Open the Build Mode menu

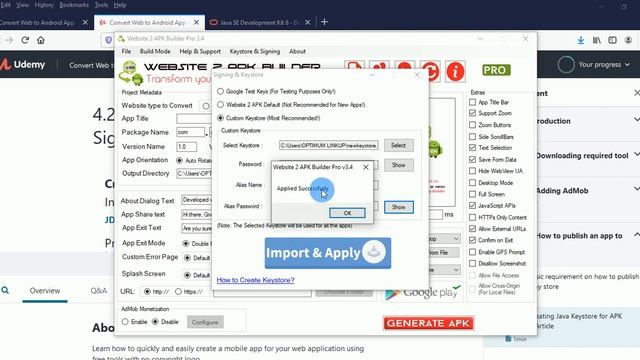point(155,51)
